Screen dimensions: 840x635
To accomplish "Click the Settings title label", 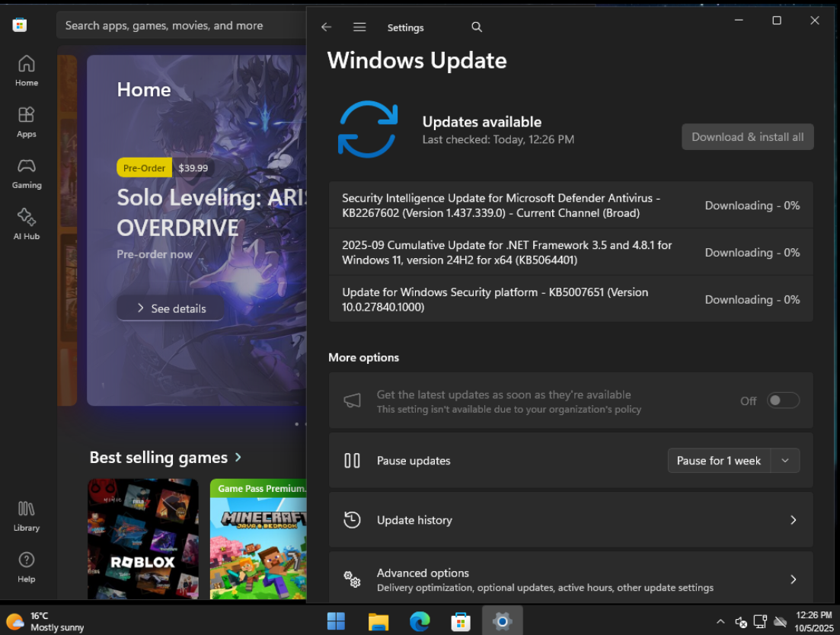I will (x=406, y=27).
